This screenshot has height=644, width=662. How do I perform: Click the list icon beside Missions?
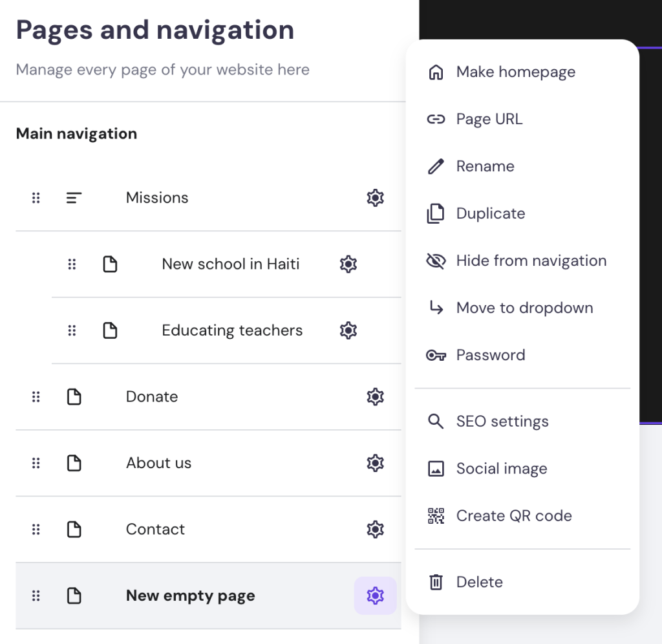(74, 198)
